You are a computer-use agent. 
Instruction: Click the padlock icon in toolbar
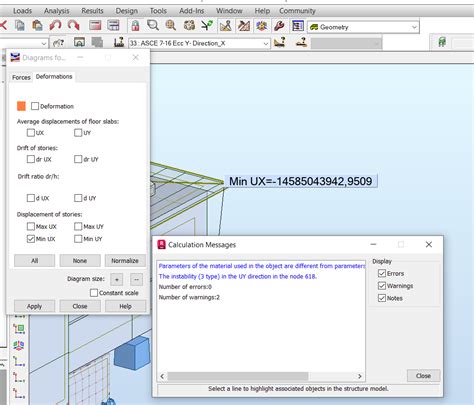[135, 26]
